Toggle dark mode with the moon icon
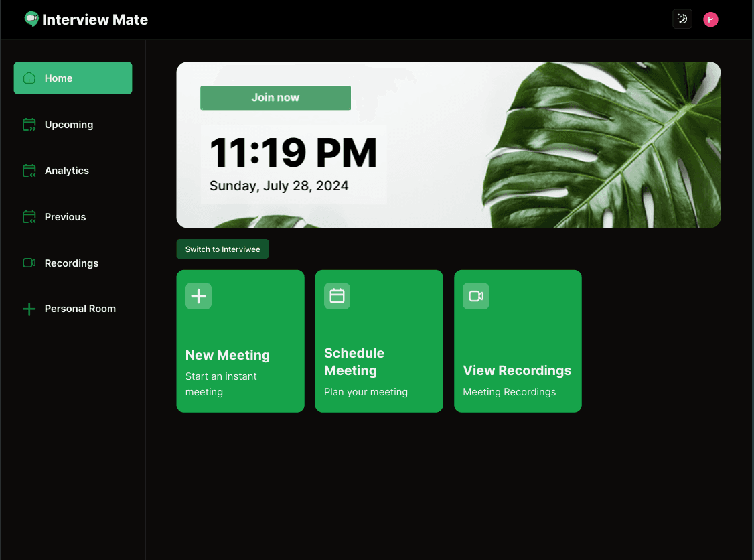 [x=682, y=19]
